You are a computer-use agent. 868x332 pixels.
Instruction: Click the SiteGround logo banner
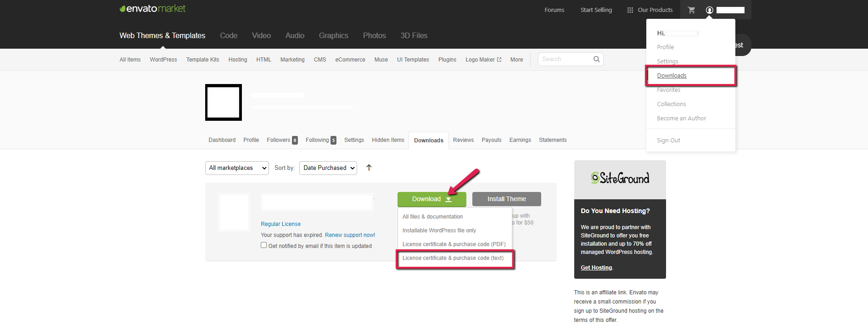(x=620, y=179)
